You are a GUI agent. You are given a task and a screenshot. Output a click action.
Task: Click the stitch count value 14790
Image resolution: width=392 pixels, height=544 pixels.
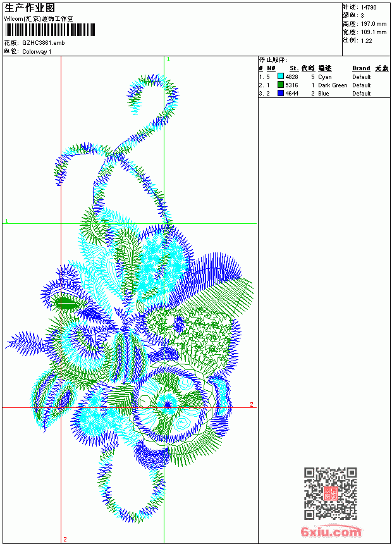pyautogui.click(x=369, y=8)
